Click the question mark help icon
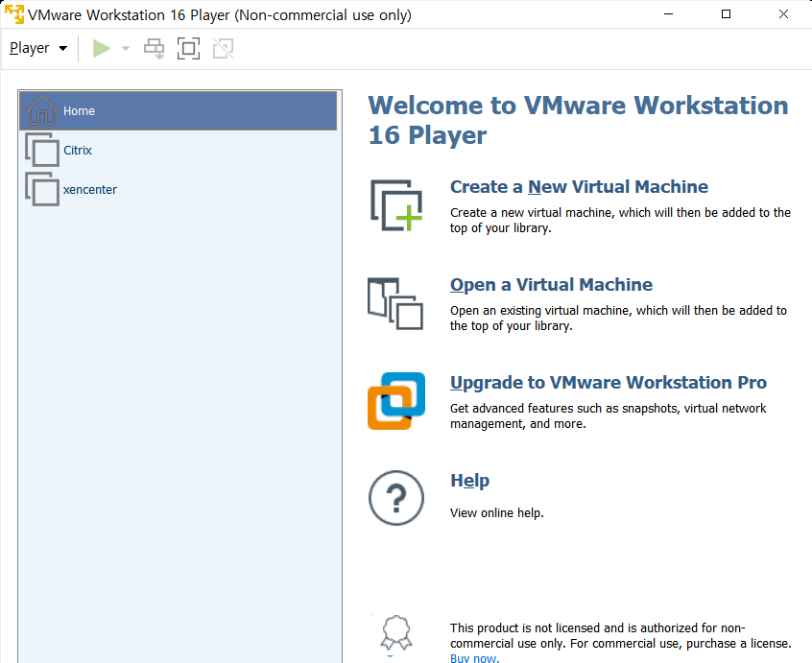Image resolution: width=812 pixels, height=663 pixels. [x=396, y=498]
